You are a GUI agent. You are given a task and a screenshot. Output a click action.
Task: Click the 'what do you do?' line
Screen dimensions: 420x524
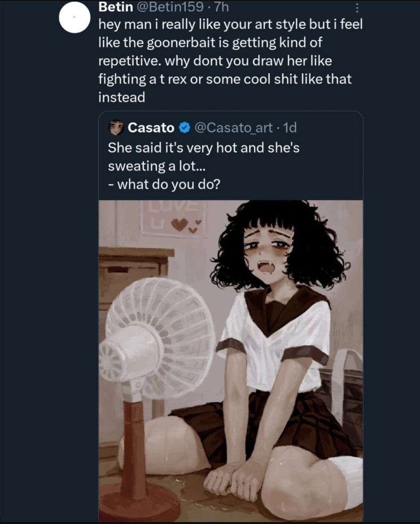click(164, 184)
